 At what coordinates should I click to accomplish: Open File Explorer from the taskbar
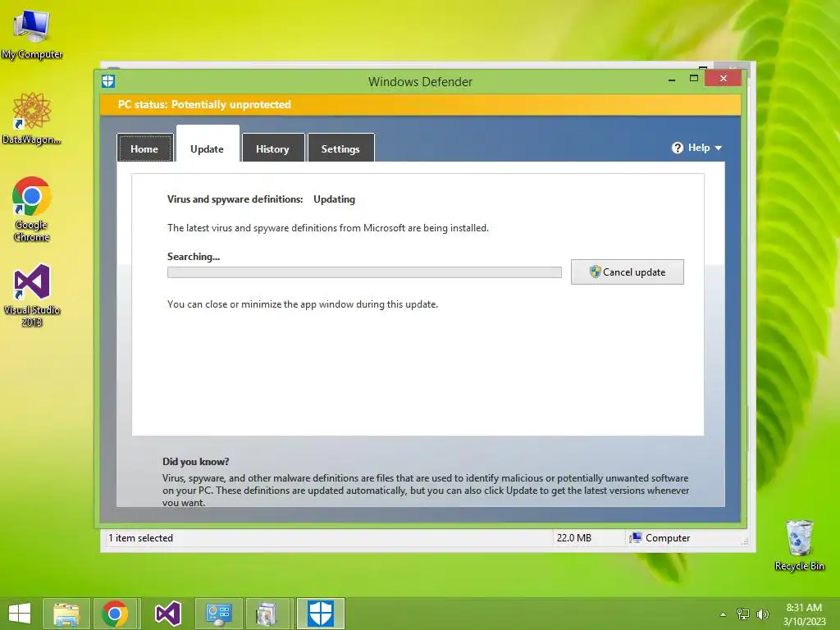pyautogui.click(x=66, y=614)
